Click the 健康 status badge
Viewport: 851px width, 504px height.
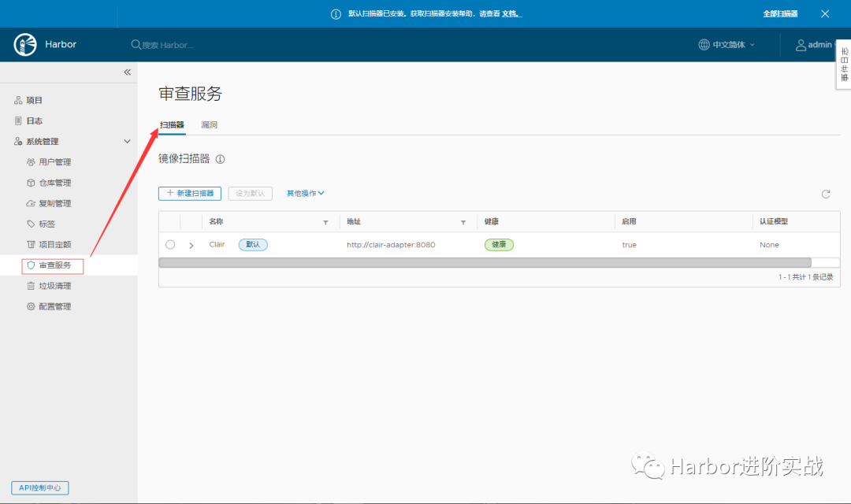tap(499, 245)
